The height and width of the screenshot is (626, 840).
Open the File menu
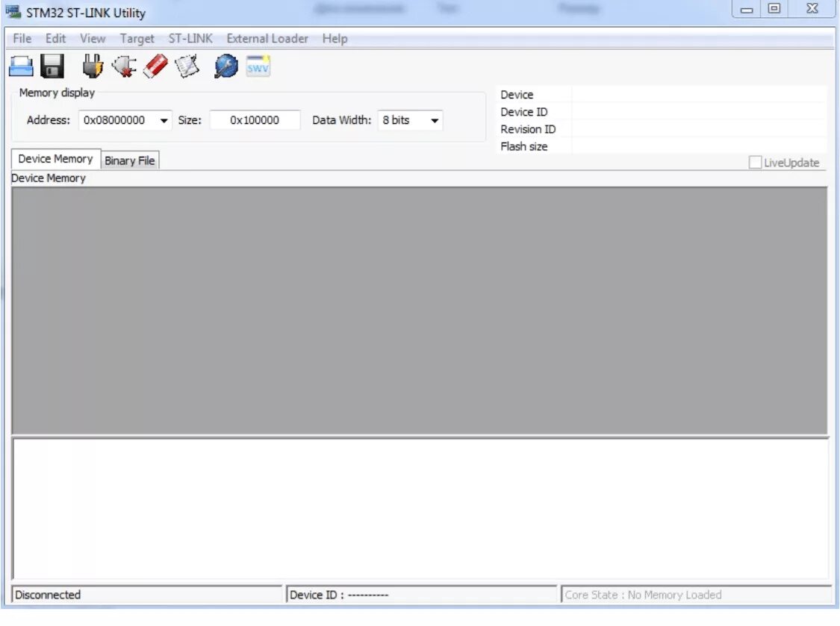(x=22, y=39)
